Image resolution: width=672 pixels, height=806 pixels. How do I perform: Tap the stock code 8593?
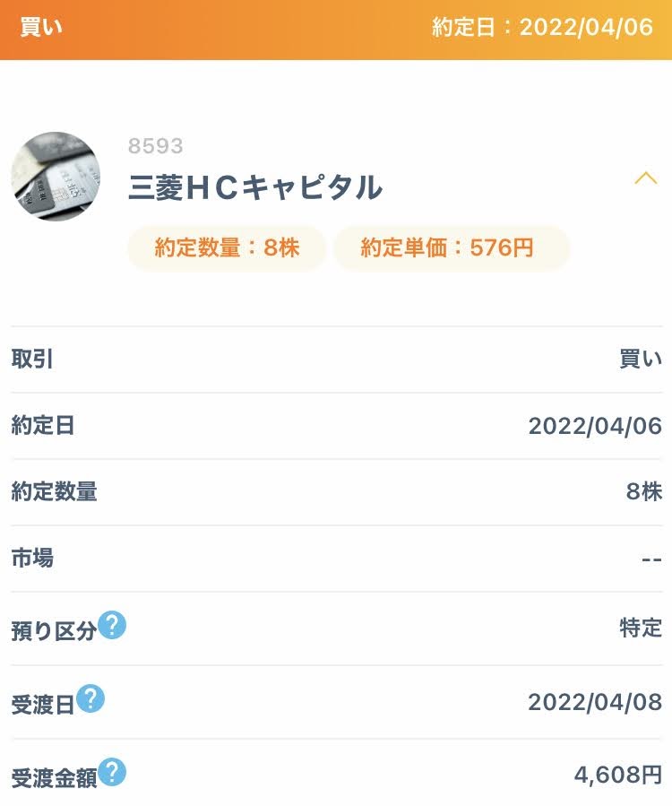pos(156,146)
